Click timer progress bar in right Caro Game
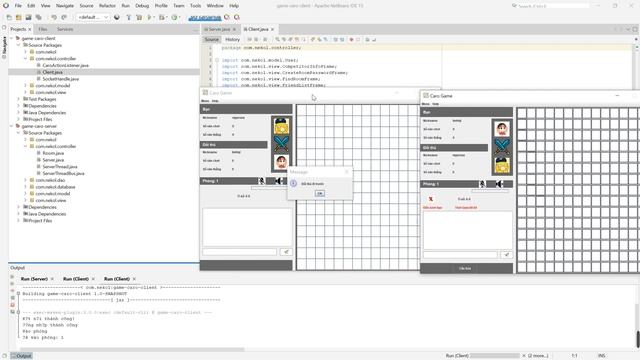Screen dimensions: 640x360 coord(490,191)
